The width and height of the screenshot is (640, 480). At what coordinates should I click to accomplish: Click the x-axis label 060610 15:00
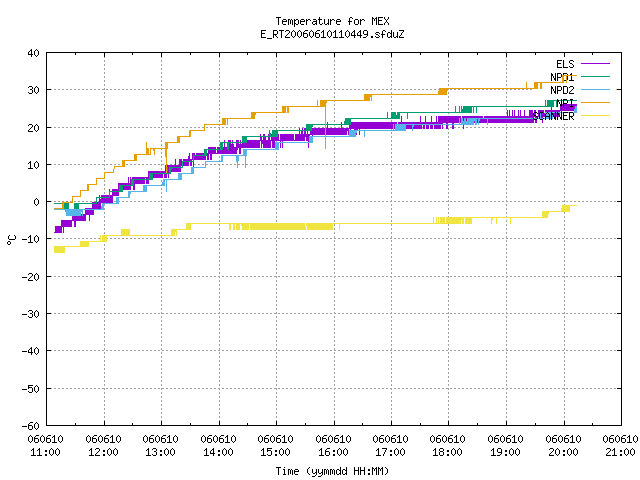click(x=276, y=446)
